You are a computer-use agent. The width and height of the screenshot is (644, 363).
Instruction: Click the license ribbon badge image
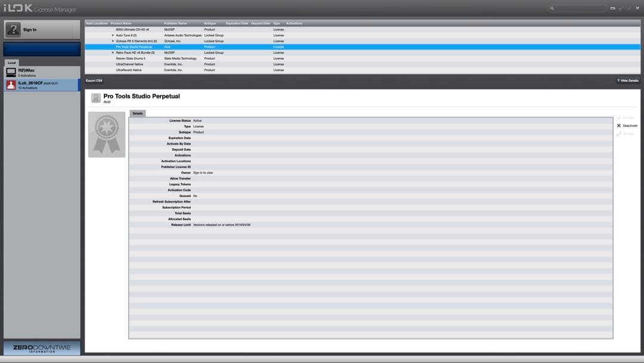[x=107, y=134]
